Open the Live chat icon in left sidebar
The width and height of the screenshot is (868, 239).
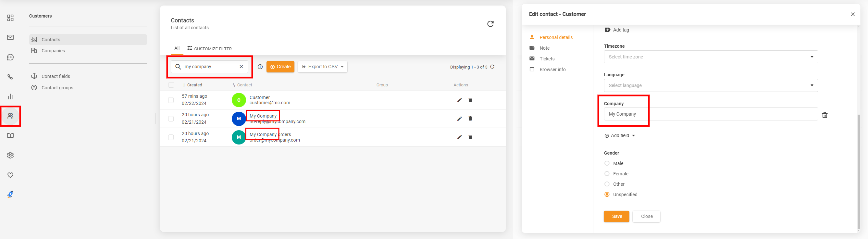click(10, 57)
